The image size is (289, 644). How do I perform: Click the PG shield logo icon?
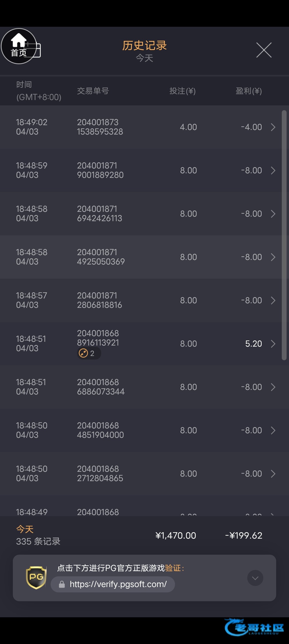(x=36, y=578)
